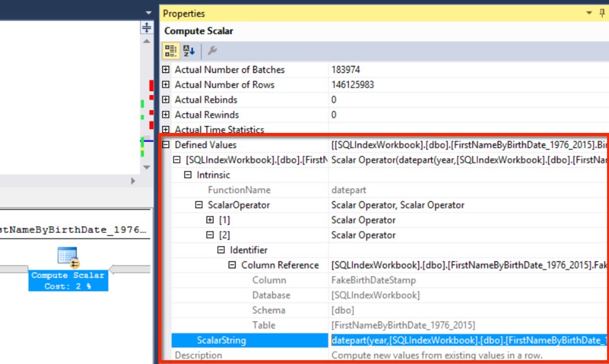Expand Actual Rebinds property
The image size is (609, 364).
point(166,99)
